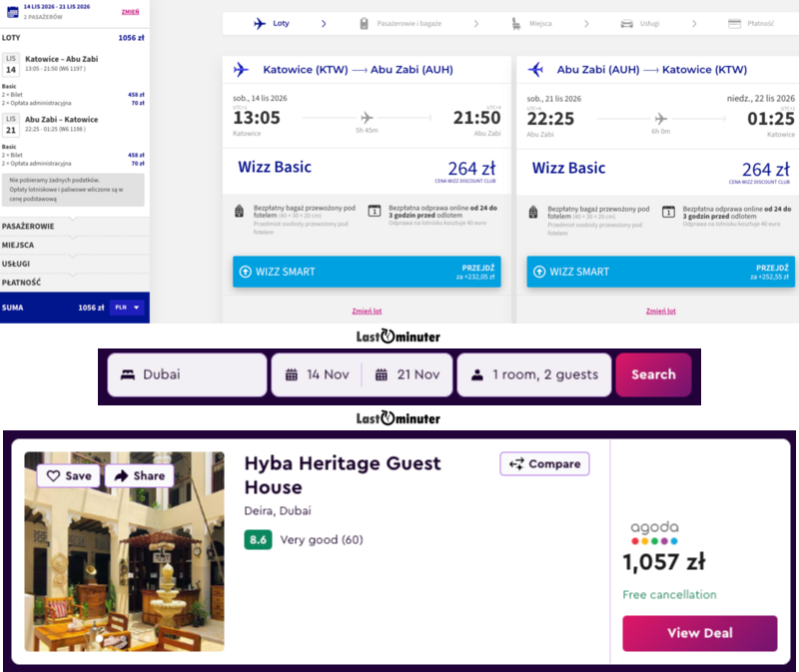Toggle Compare for Hyba Heritage Guest House

tap(544, 463)
